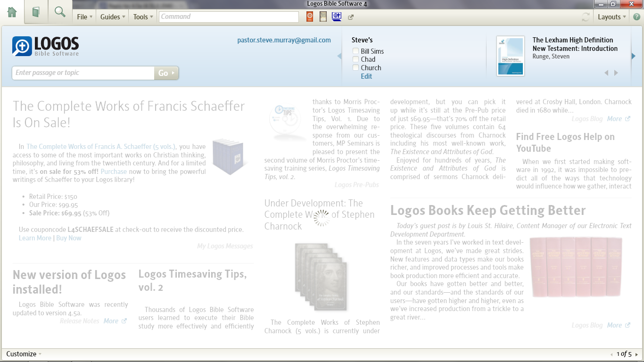Image resolution: width=644 pixels, height=362 pixels.
Task: Click the Schaeffer book set image
Action: click(230, 156)
